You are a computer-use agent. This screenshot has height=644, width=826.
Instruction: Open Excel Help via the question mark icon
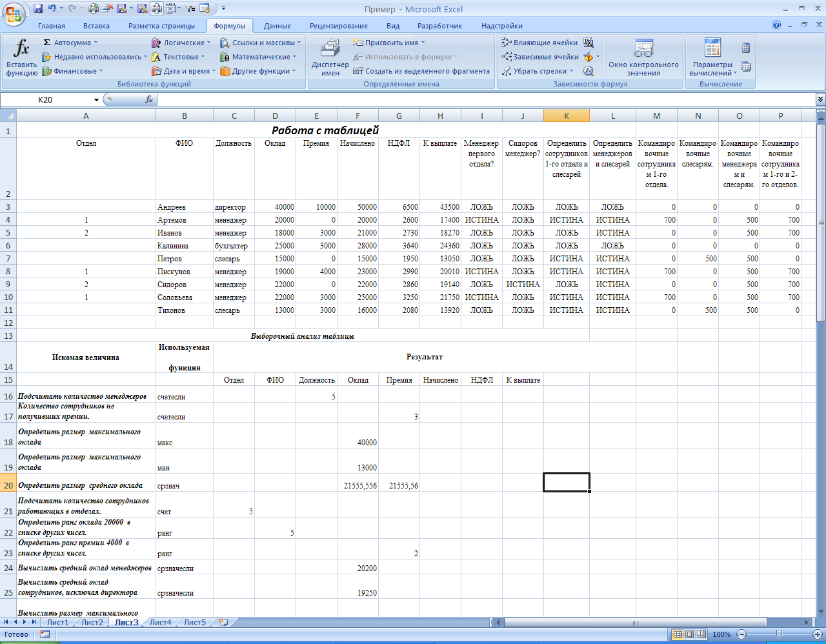pyautogui.click(x=776, y=25)
